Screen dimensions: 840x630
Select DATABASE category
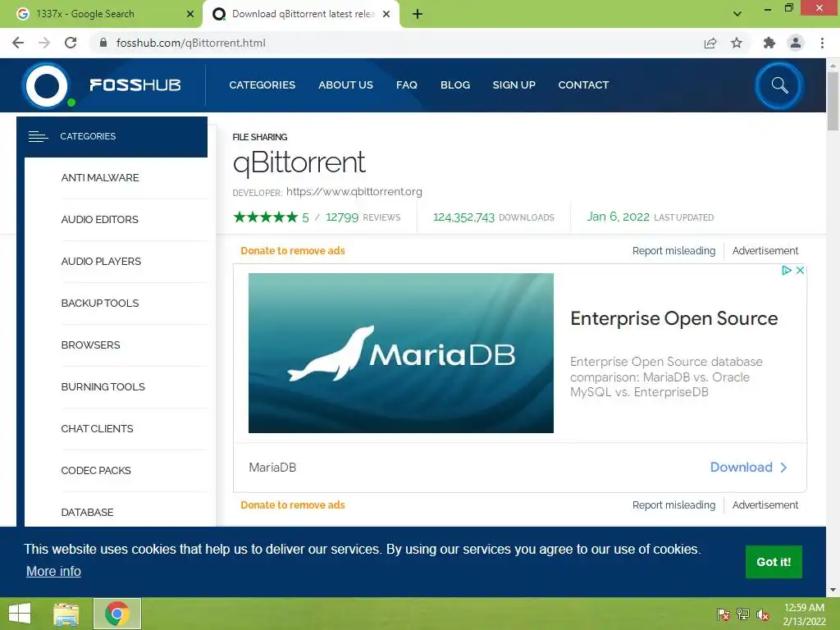tap(87, 512)
